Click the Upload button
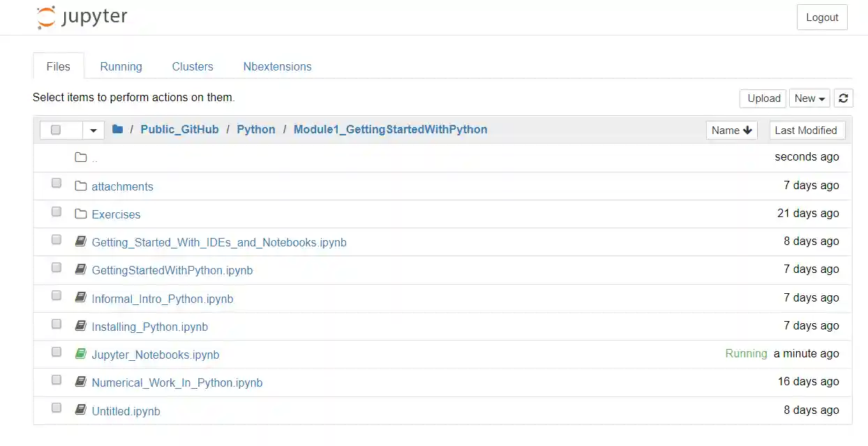The width and height of the screenshot is (868, 446). click(x=763, y=98)
